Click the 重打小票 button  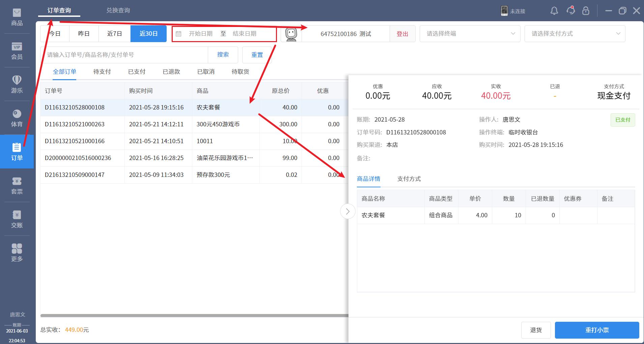pyautogui.click(x=597, y=330)
